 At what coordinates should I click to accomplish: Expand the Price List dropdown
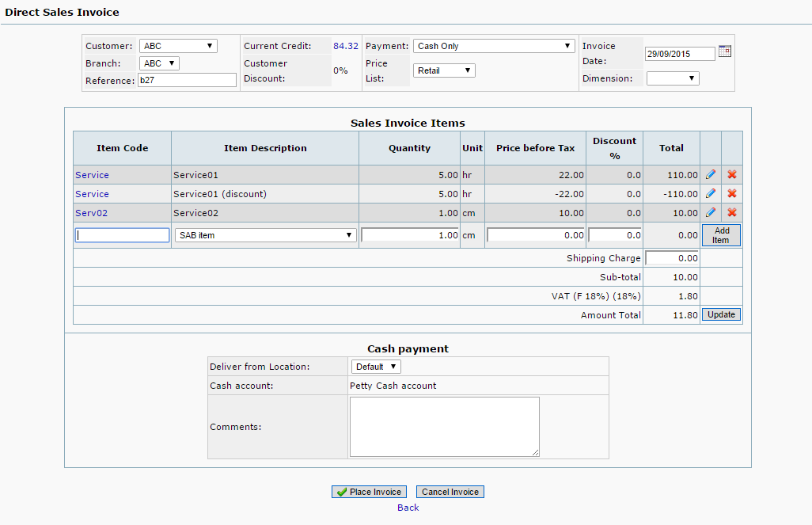click(x=444, y=70)
